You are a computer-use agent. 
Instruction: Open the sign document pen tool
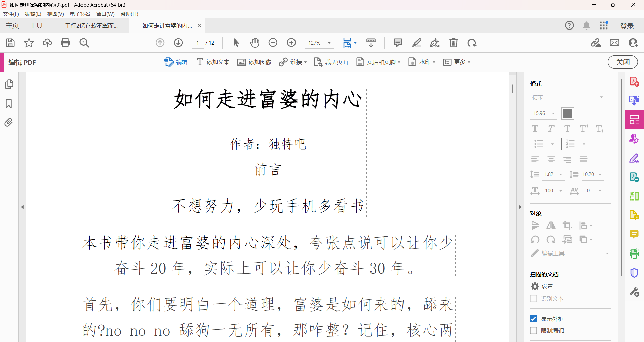click(435, 43)
